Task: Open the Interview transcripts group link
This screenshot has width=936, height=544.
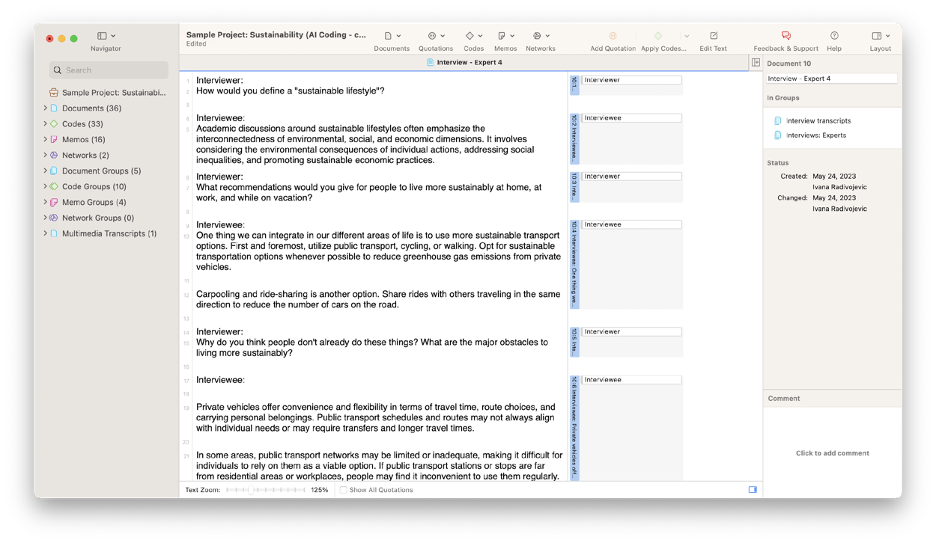Action: click(x=818, y=121)
